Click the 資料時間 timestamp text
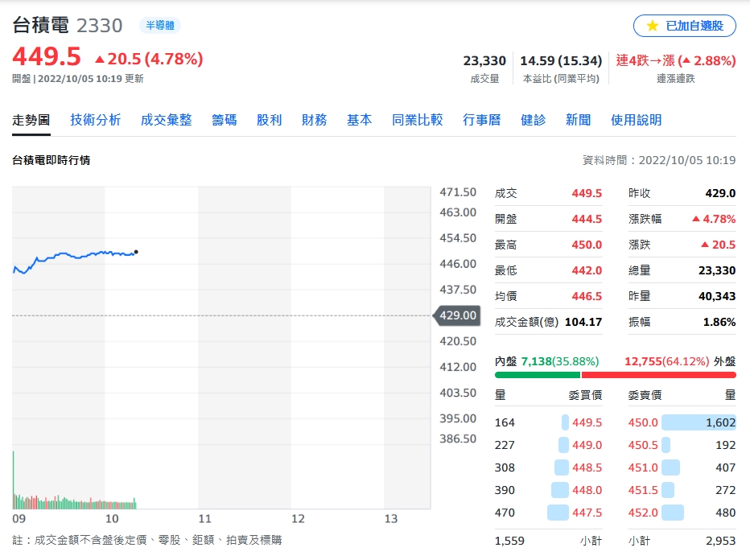Image resolution: width=750 pixels, height=560 pixels. [x=658, y=160]
